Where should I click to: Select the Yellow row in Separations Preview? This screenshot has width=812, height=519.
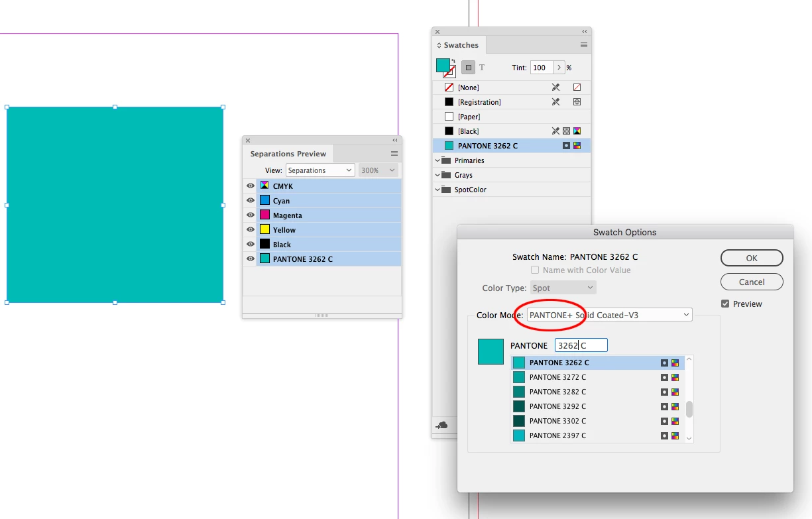pos(329,230)
